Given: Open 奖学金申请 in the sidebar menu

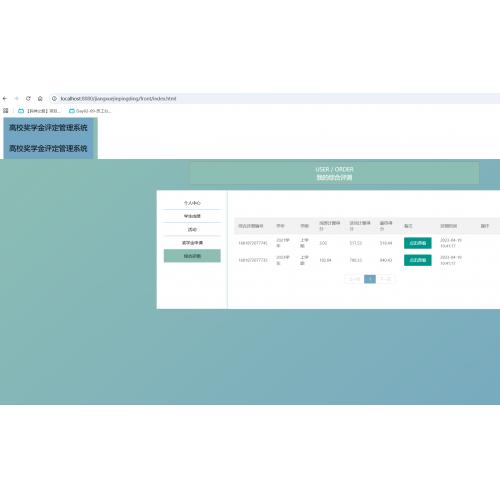Looking at the screenshot, I should (192, 243).
